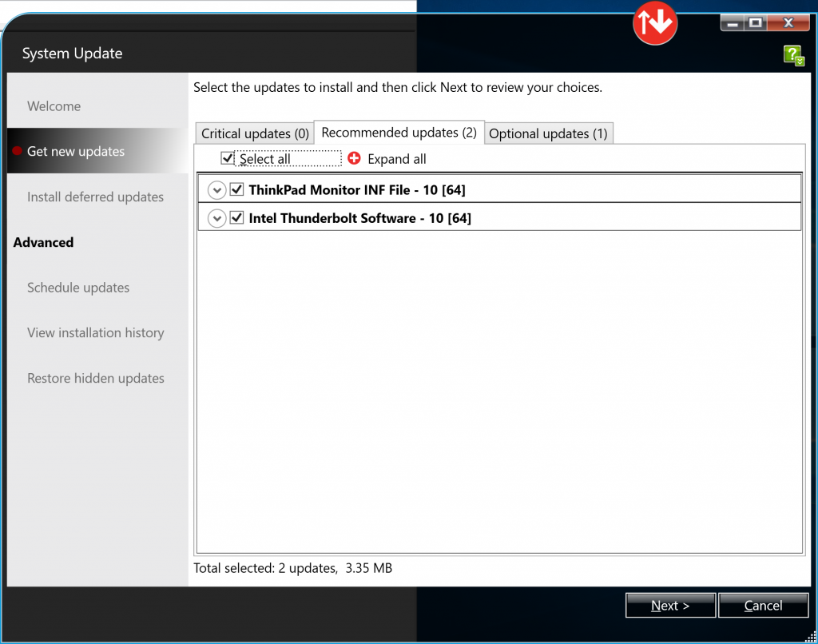Expand Intel Thunderbolt Software details
818x644 pixels.
[x=216, y=218]
